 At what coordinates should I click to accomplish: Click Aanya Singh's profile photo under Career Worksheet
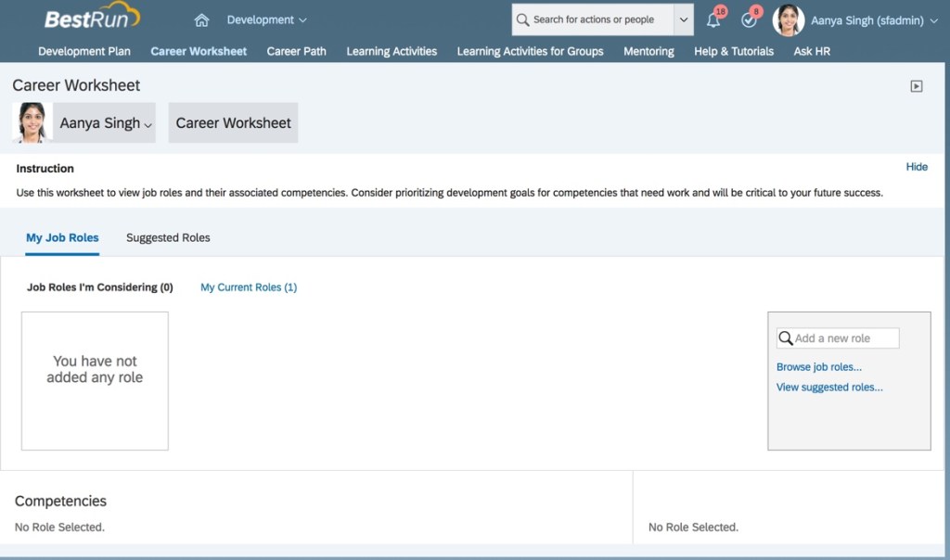pos(32,122)
